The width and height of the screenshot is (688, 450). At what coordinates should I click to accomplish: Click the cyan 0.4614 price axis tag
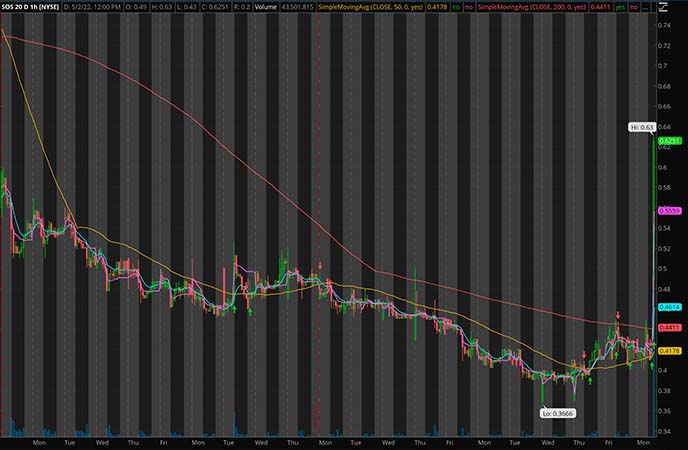click(670, 307)
